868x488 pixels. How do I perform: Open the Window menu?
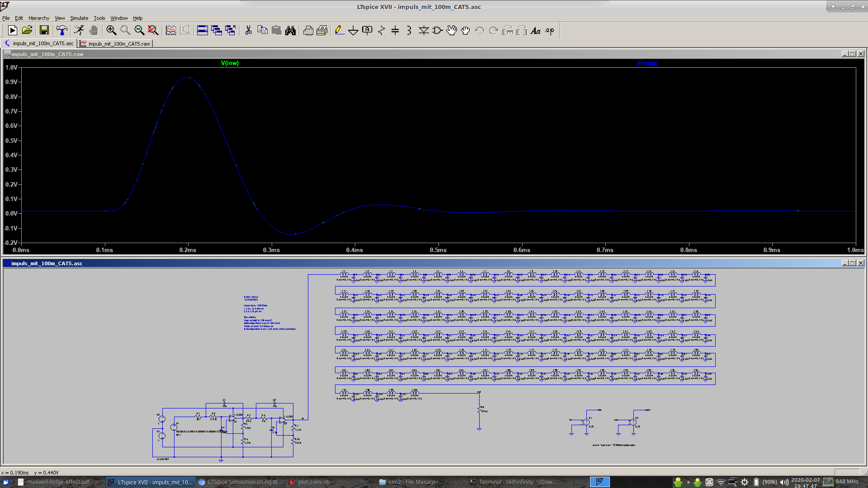pos(119,18)
